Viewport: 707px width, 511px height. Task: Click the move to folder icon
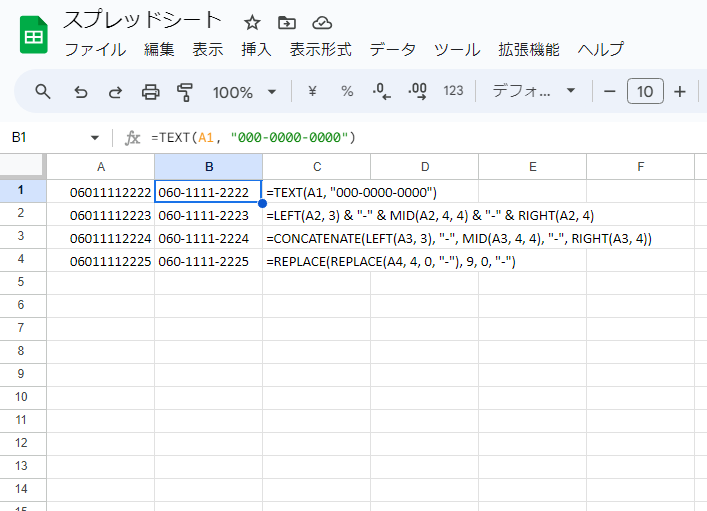(x=287, y=23)
